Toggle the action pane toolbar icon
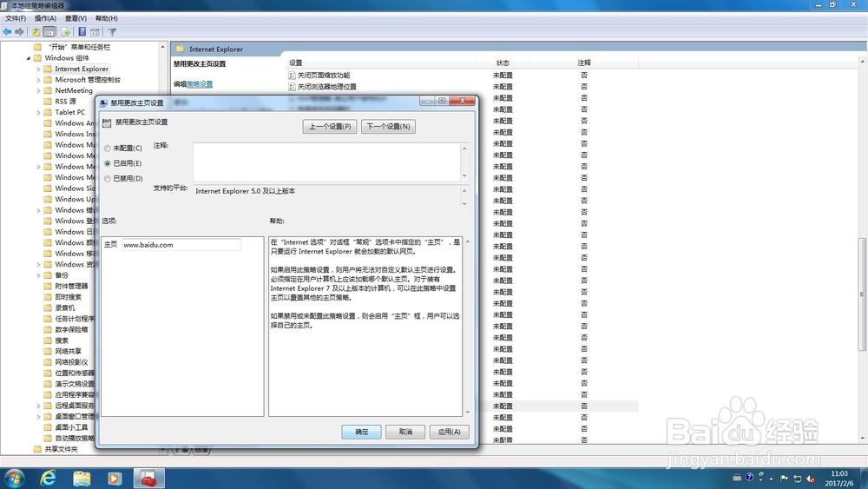Viewport: 868px width, 489px height. (95, 31)
